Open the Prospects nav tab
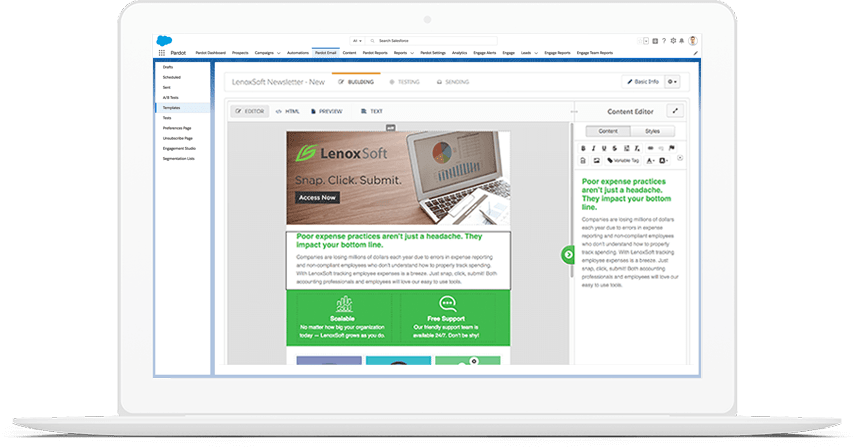 [x=240, y=53]
